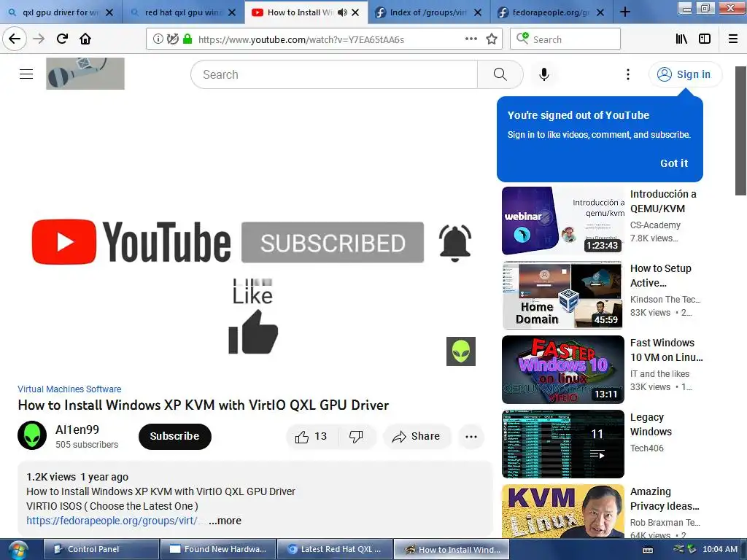The width and height of the screenshot is (747, 560).
Task: Go back with the browser back arrow
Action: (15, 39)
